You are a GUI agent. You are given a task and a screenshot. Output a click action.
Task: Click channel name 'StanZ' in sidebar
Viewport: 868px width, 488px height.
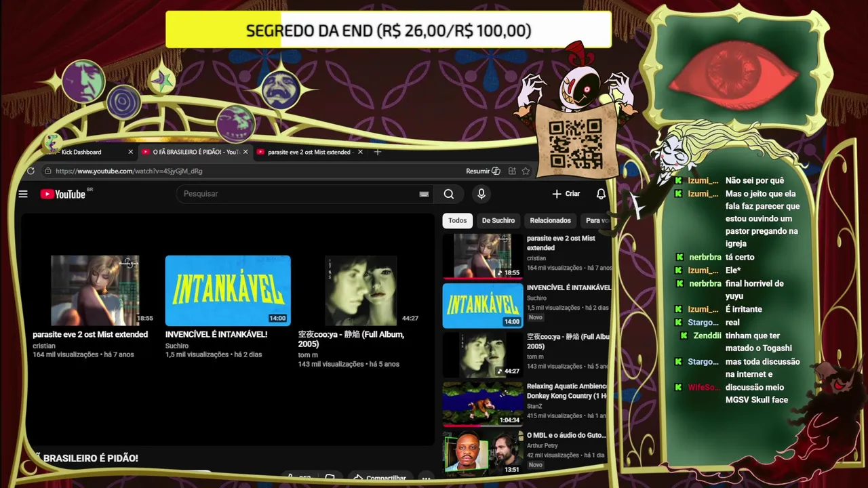coord(535,406)
